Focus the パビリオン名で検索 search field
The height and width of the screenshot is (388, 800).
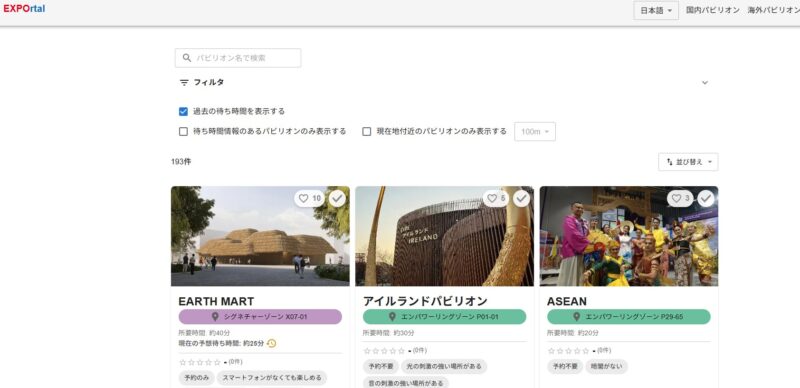(238, 58)
